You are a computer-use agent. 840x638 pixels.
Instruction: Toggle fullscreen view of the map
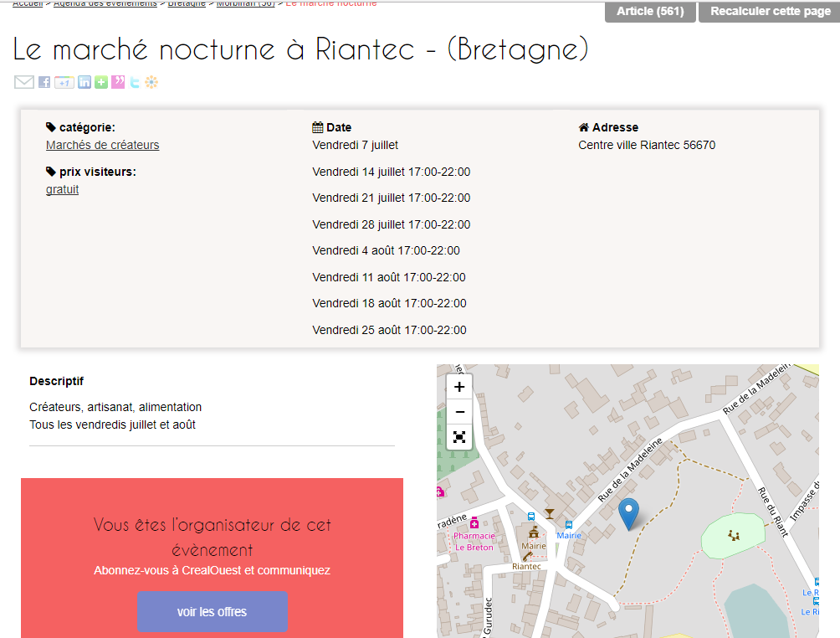click(x=459, y=437)
